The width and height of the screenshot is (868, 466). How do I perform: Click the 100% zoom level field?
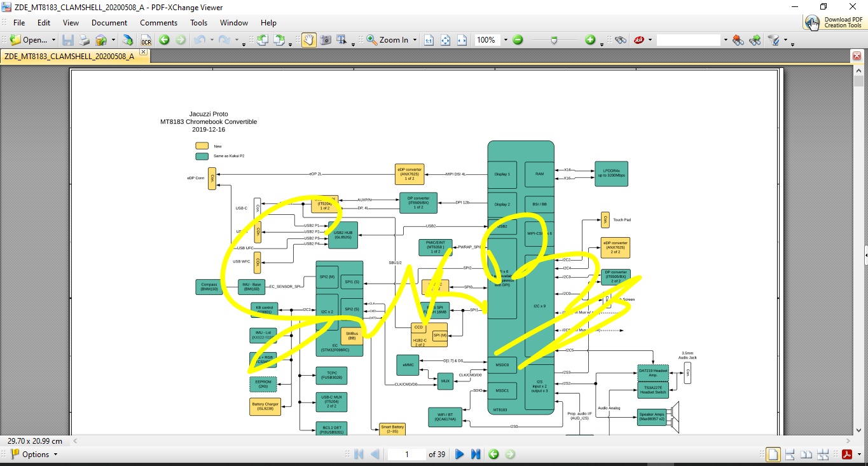click(488, 40)
